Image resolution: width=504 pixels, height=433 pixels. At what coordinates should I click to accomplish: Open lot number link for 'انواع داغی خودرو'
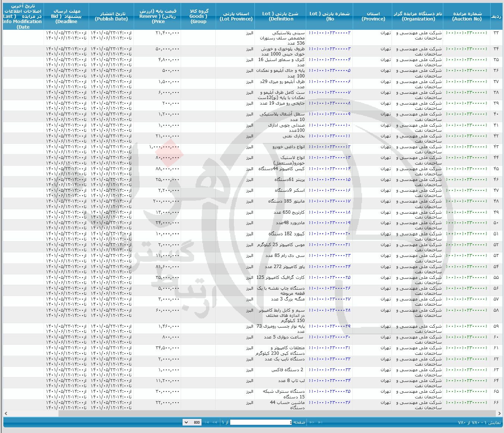click(330, 147)
